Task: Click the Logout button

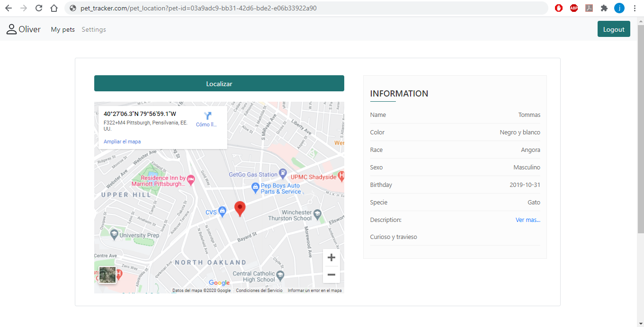Action: (x=613, y=29)
